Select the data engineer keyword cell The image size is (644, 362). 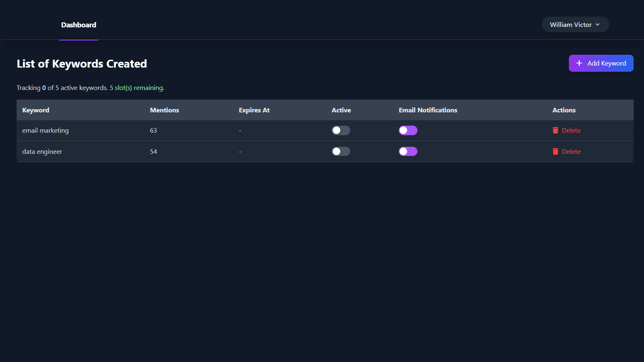tap(42, 151)
